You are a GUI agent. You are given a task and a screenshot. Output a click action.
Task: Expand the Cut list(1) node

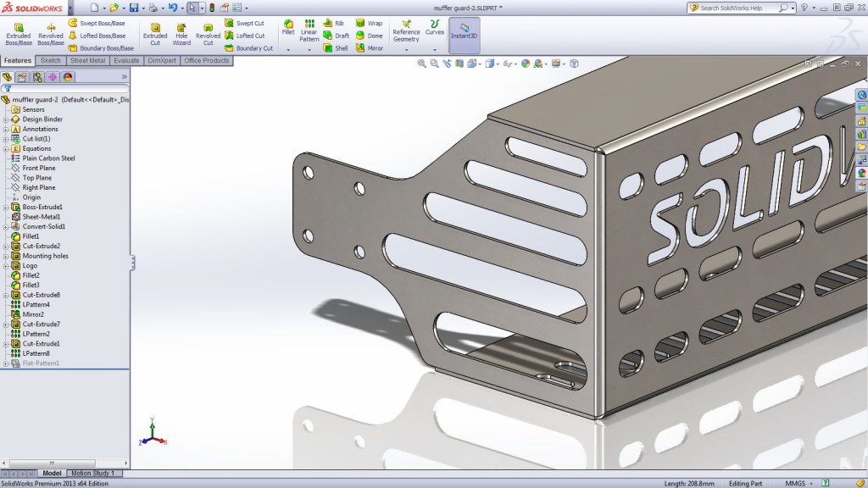pos(6,139)
